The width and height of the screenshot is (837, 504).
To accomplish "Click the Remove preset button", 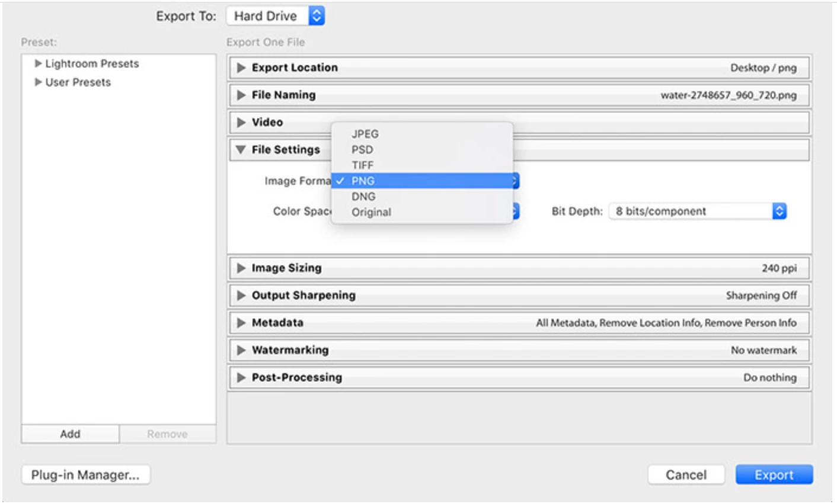I will pyautogui.click(x=168, y=434).
